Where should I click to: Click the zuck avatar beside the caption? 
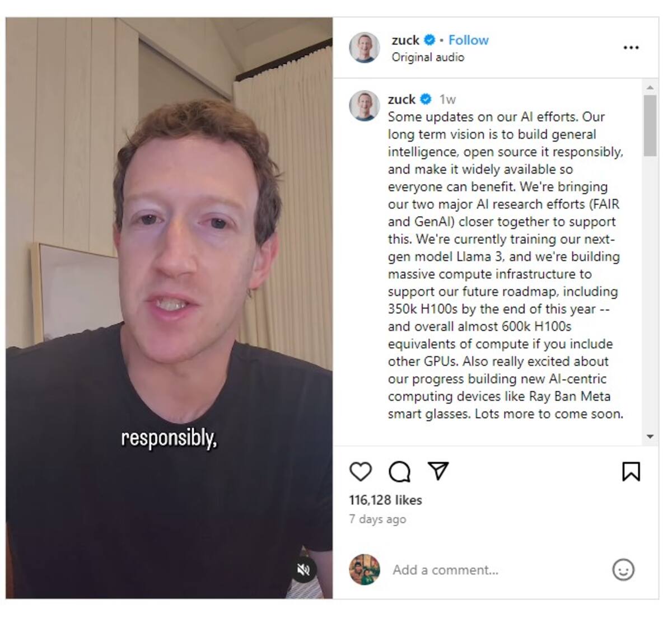coord(365,105)
